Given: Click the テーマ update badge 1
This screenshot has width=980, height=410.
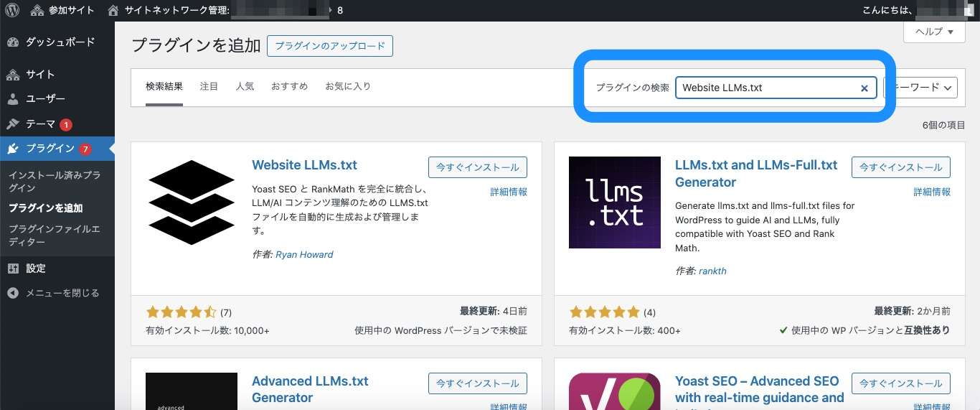Looking at the screenshot, I should point(66,125).
